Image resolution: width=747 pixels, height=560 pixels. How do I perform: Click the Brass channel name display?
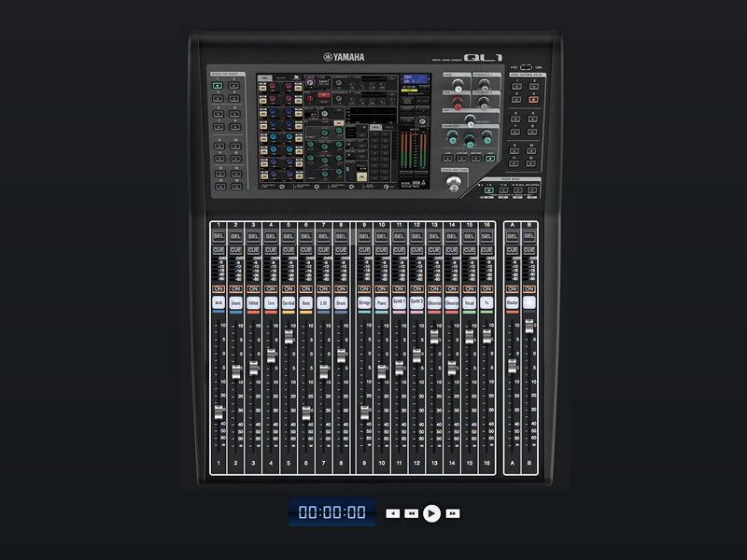(x=341, y=302)
